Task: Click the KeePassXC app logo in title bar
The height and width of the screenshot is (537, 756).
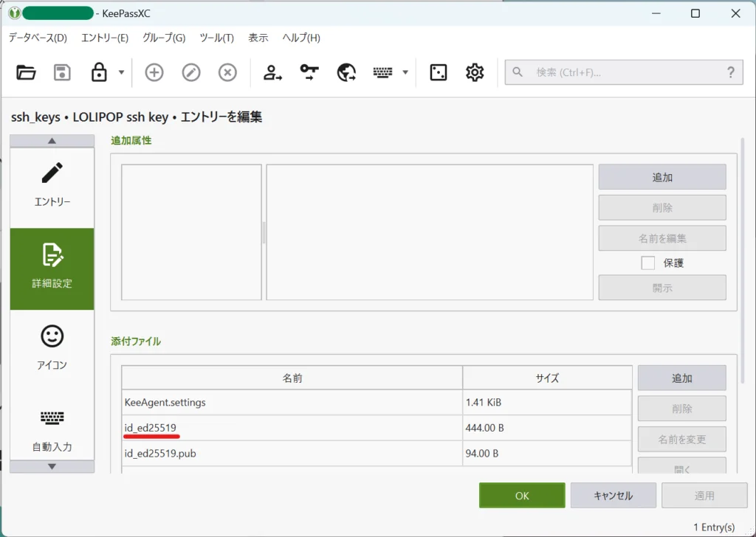Action: [x=15, y=13]
